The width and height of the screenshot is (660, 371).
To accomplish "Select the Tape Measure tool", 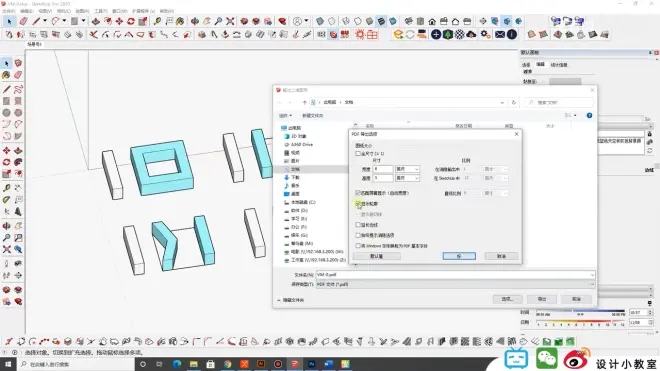I will tap(157, 21).
